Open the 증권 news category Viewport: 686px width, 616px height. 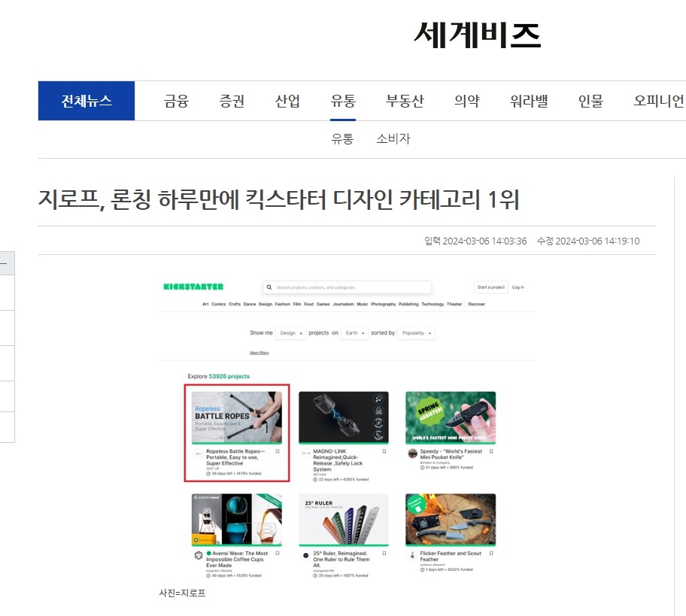coord(232,101)
